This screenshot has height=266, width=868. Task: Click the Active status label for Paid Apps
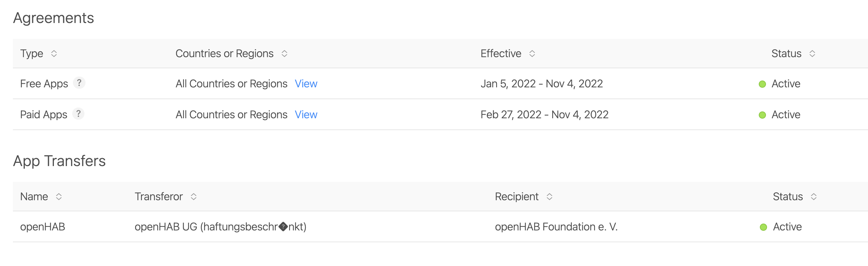(x=786, y=114)
